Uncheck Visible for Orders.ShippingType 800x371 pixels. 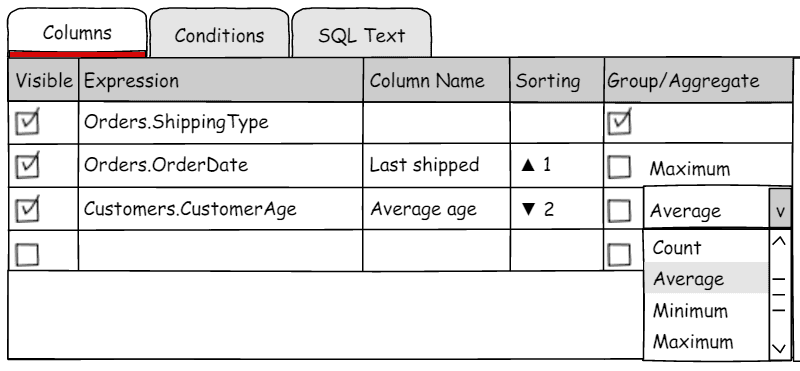tap(28, 123)
